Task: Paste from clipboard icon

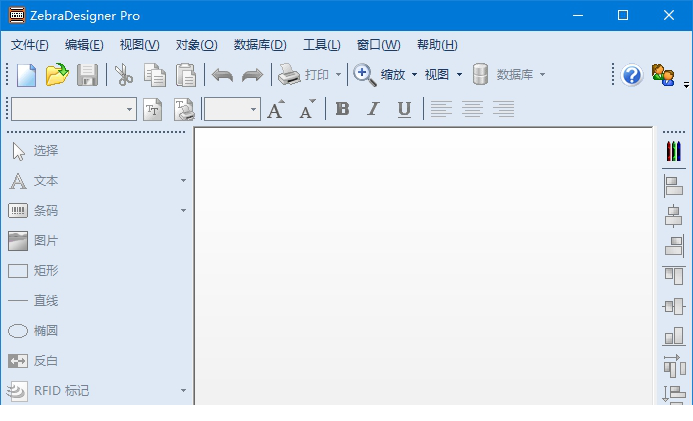Action: click(x=186, y=75)
